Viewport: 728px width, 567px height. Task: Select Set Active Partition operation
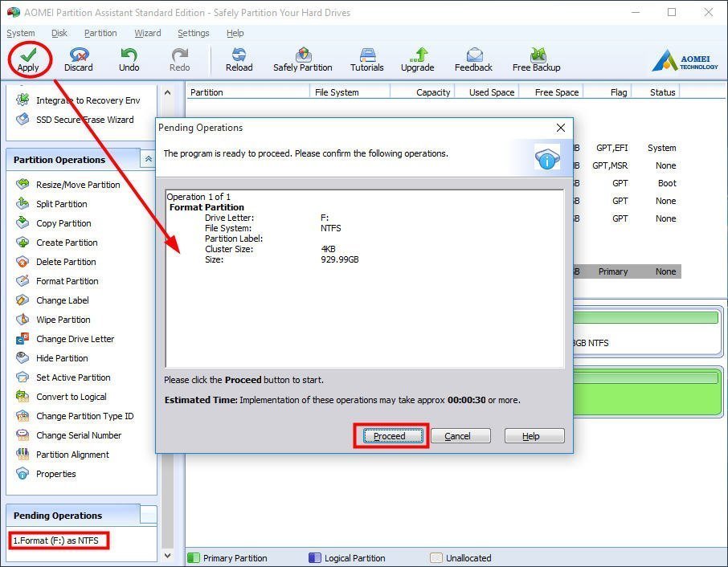(63, 377)
